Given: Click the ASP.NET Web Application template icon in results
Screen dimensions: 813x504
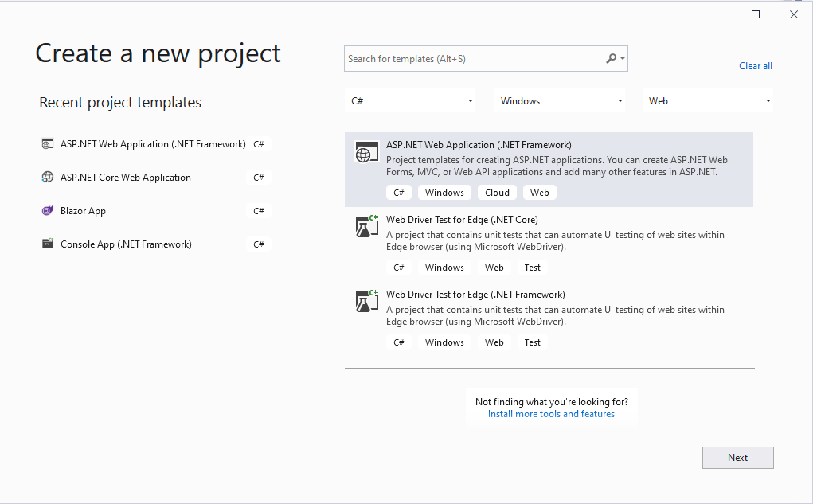Looking at the screenshot, I should (x=366, y=153).
